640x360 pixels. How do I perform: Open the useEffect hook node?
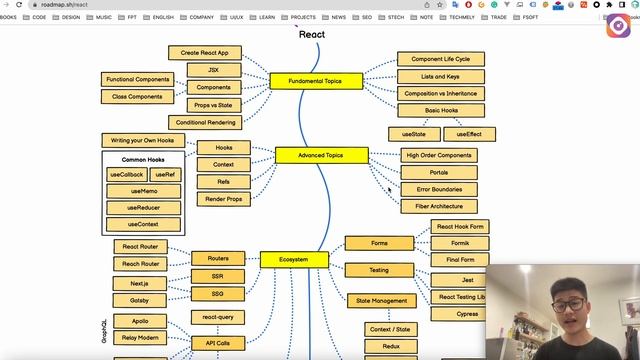(469, 134)
